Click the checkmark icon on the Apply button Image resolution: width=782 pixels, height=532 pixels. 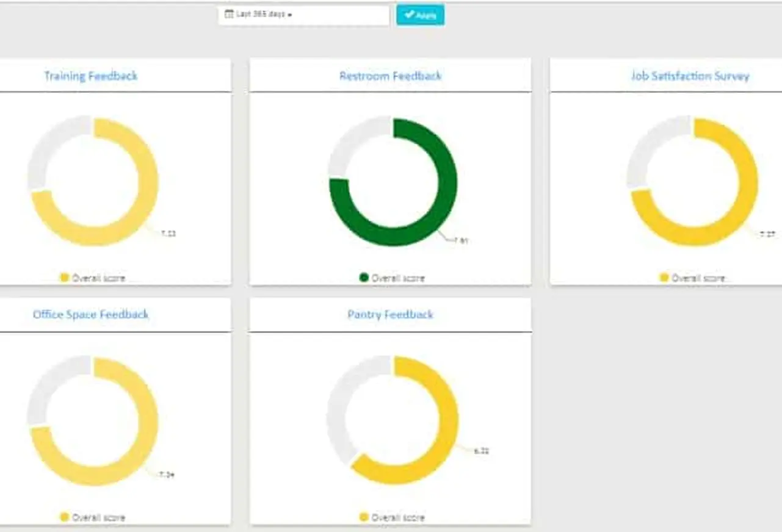click(409, 15)
